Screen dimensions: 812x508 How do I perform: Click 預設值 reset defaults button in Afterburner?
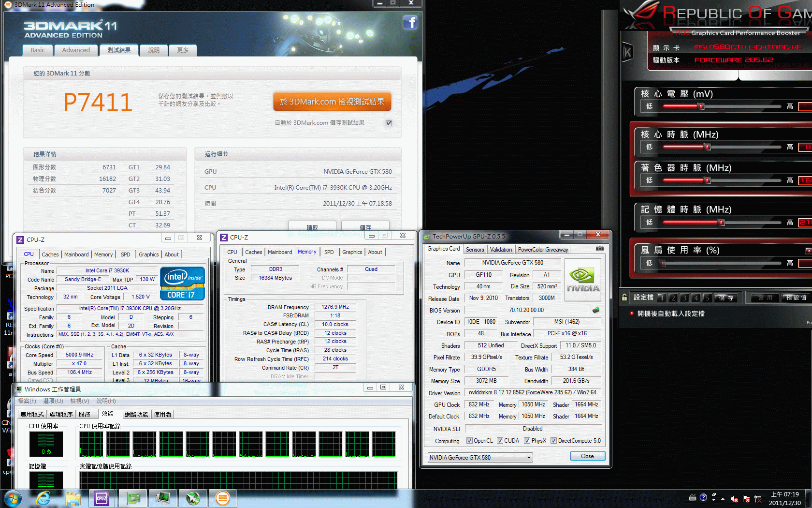(796, 298)
